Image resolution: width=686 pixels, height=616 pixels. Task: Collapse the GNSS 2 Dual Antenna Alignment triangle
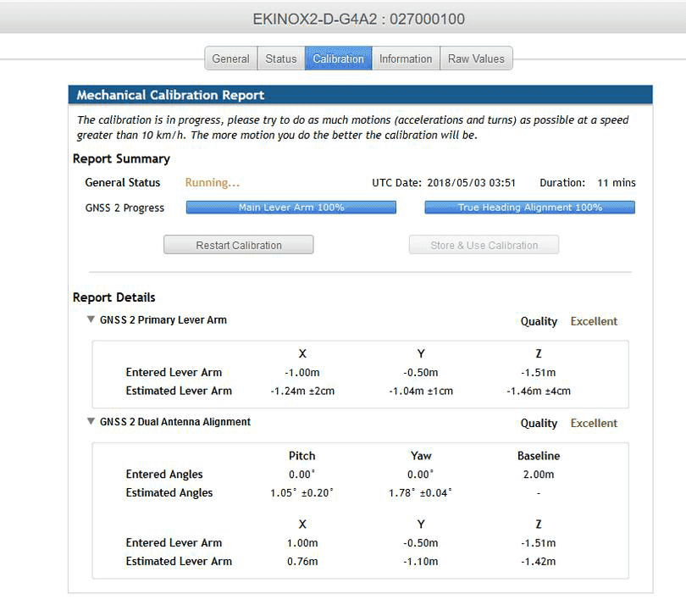(x=91, y=422)
